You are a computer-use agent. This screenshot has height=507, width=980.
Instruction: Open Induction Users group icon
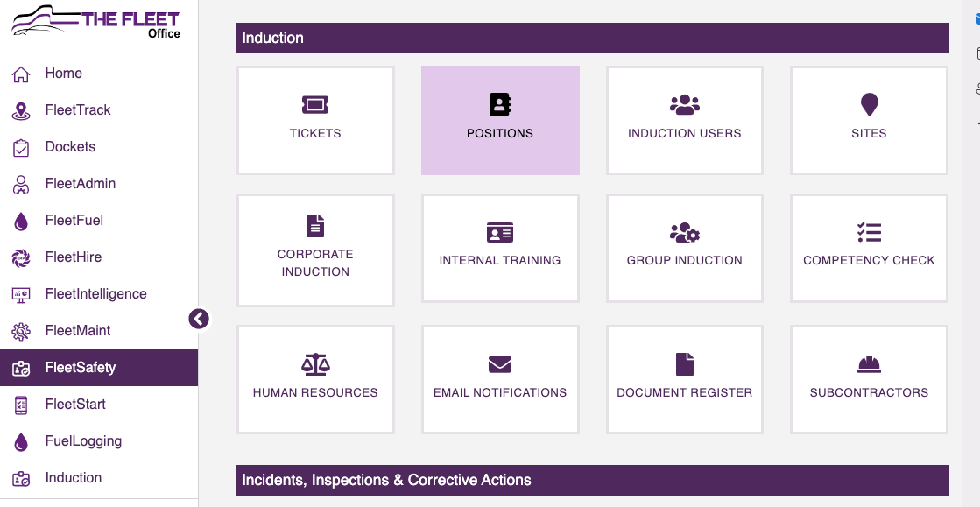684,105
